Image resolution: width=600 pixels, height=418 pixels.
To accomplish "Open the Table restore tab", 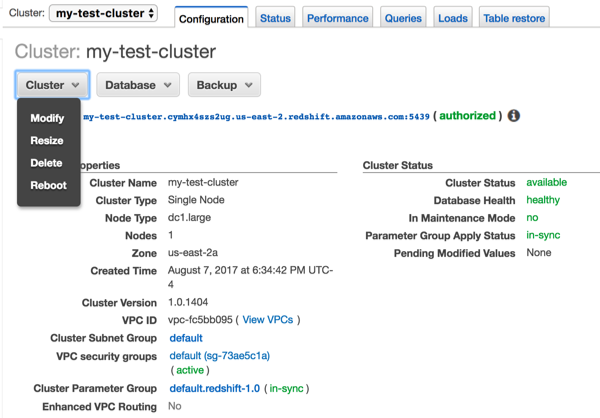I will click(x=514, y=18).
